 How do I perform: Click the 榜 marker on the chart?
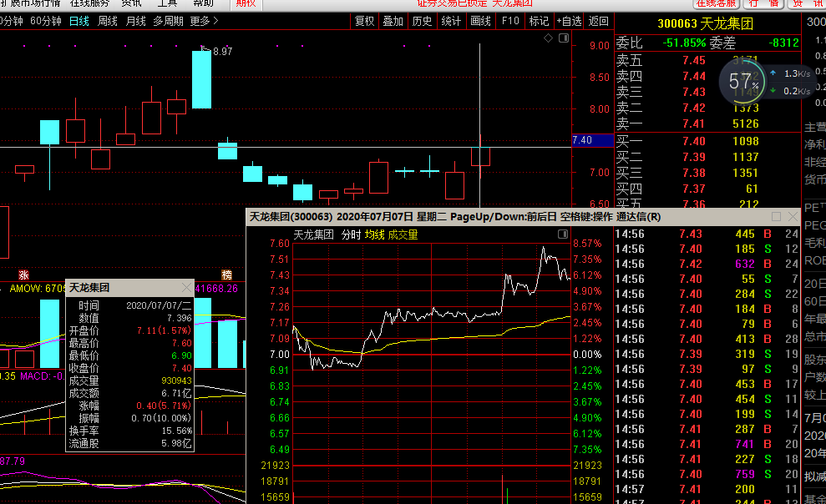[x=226, y=275]
